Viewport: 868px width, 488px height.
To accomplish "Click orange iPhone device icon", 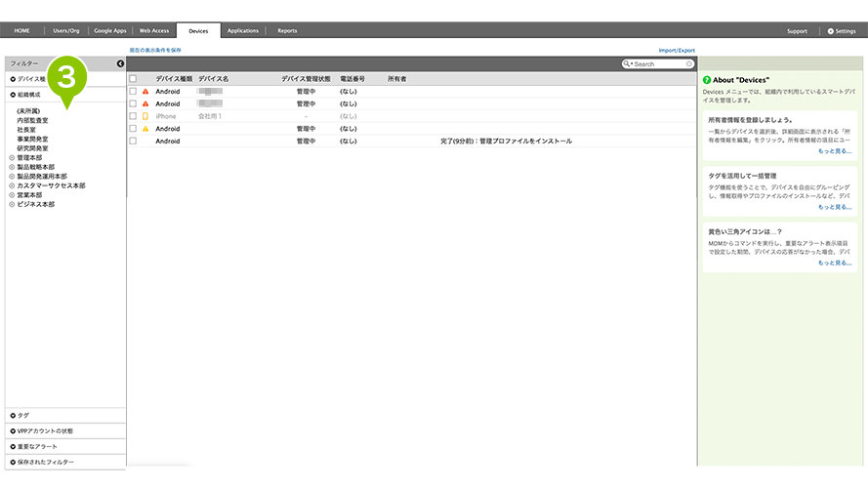I will point(145,116).
